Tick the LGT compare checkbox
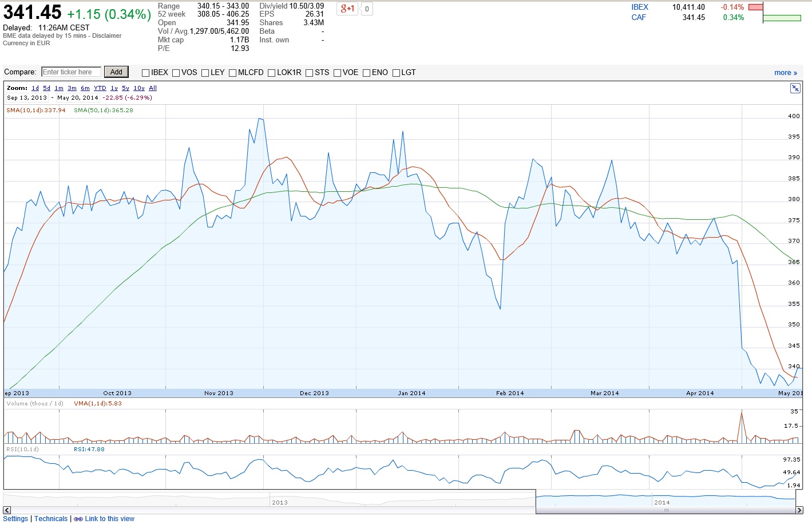The height and width of the screenshot is (532, 812). point(396,73)
